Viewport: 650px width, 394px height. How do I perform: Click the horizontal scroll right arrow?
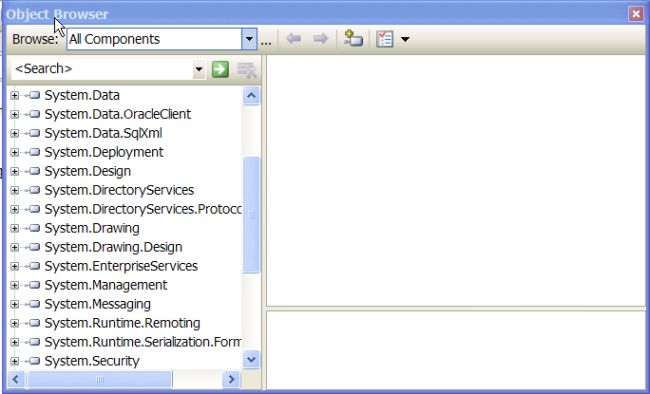231,379
